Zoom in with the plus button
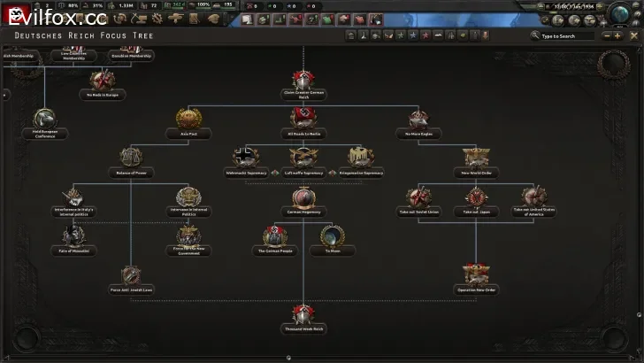 point(617,36)
